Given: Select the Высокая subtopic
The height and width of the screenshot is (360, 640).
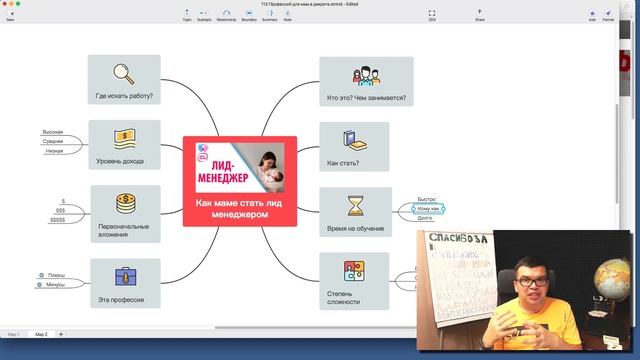Looking at the screenshot, I should pos(53,132).
